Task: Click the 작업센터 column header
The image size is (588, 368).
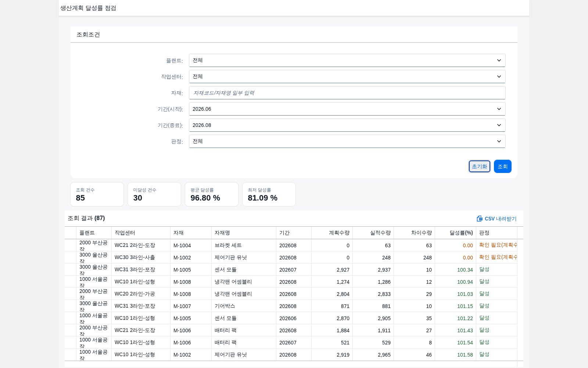Action: [x=141, y=233]
